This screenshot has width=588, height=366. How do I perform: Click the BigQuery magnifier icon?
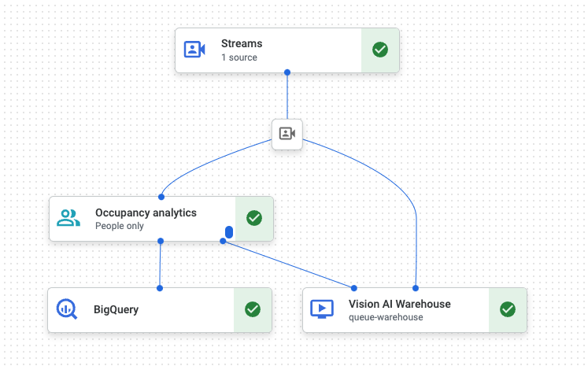coord(67,309)
